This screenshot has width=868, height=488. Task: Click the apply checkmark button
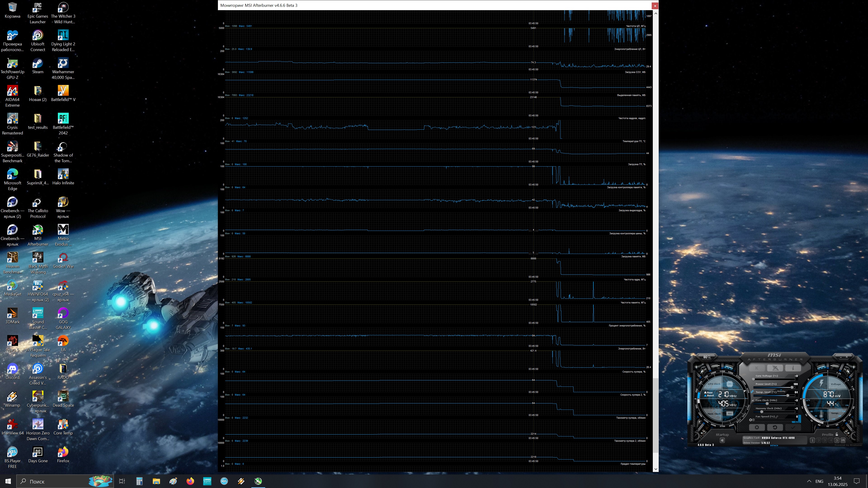(x=793, y=427)
